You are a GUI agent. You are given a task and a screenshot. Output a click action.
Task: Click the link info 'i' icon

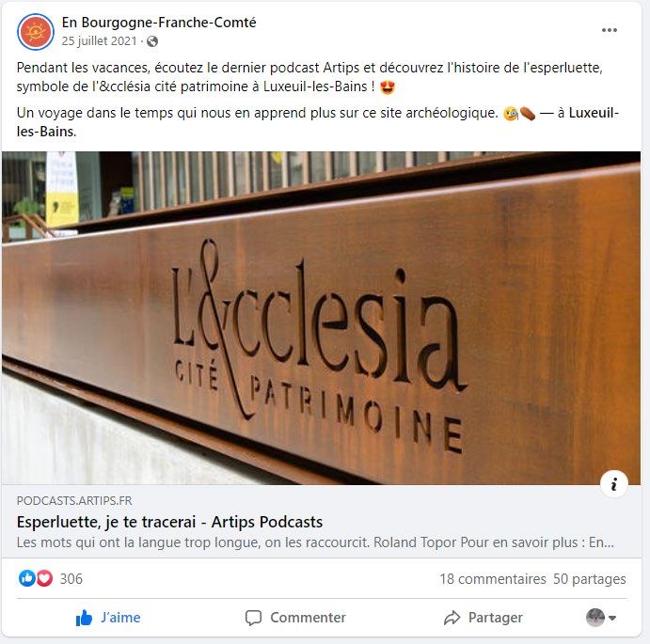coord(614,483)
